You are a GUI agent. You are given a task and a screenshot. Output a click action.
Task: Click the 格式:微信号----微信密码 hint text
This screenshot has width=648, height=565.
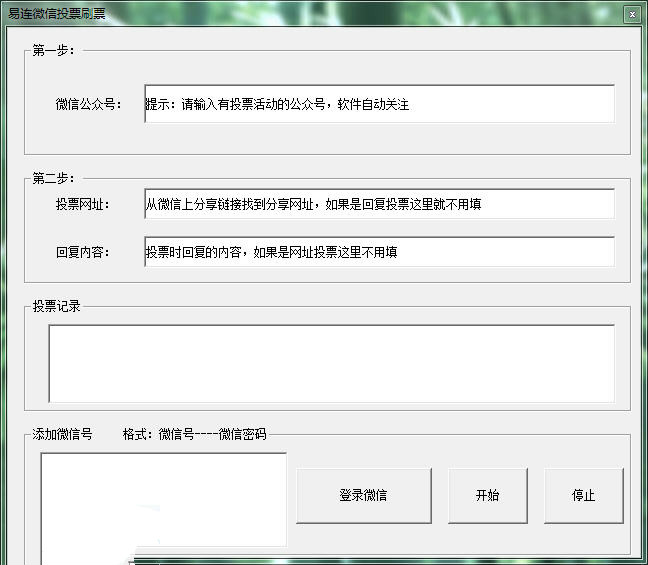click(x=195, y=434)
